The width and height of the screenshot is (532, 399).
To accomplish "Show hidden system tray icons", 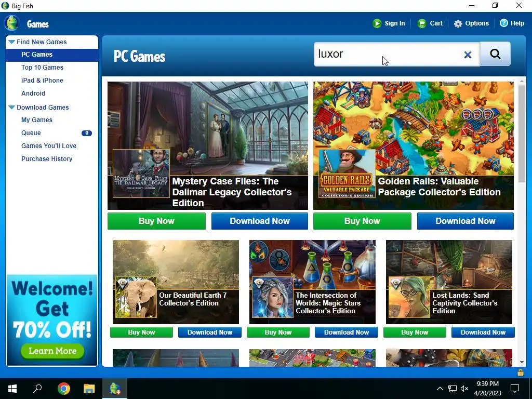I will coord(440,389).
